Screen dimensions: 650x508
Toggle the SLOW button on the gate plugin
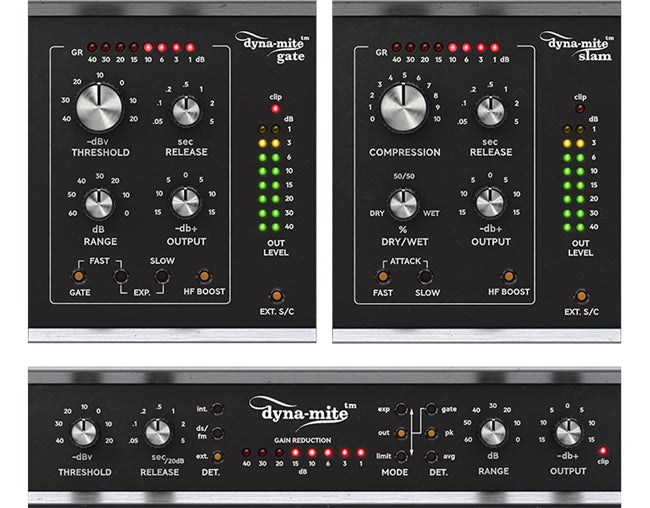tap(162, 276)
